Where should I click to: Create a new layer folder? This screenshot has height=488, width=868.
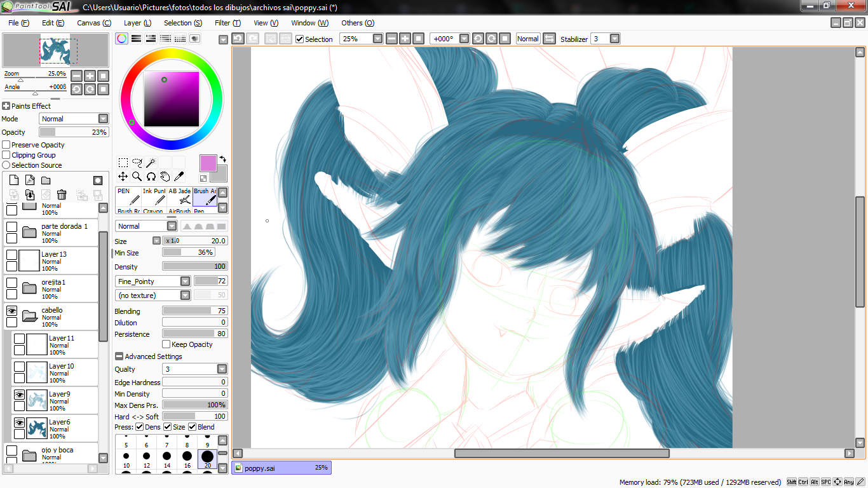pos(46,180)
